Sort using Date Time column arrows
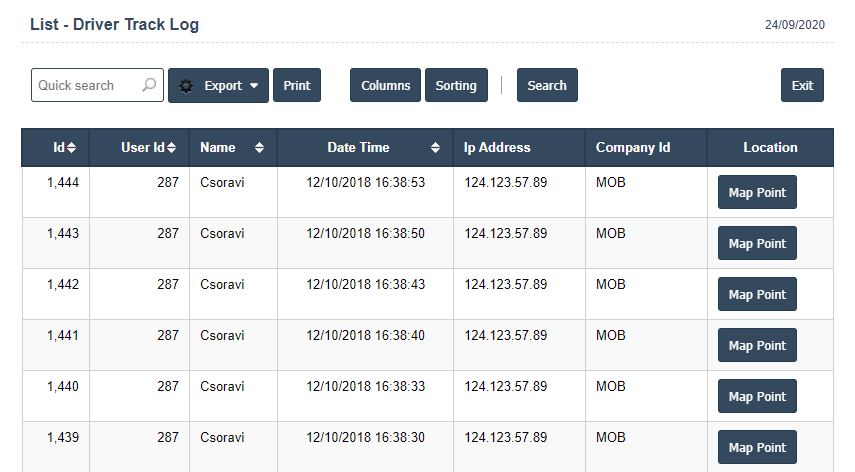 click(x=435, y=148)
